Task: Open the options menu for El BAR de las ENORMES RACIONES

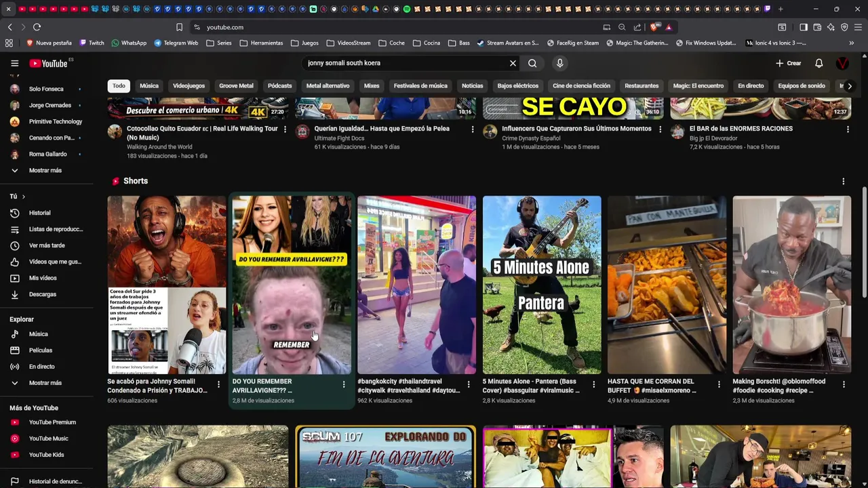Action: pyautogui.click(x=848, y=129)
